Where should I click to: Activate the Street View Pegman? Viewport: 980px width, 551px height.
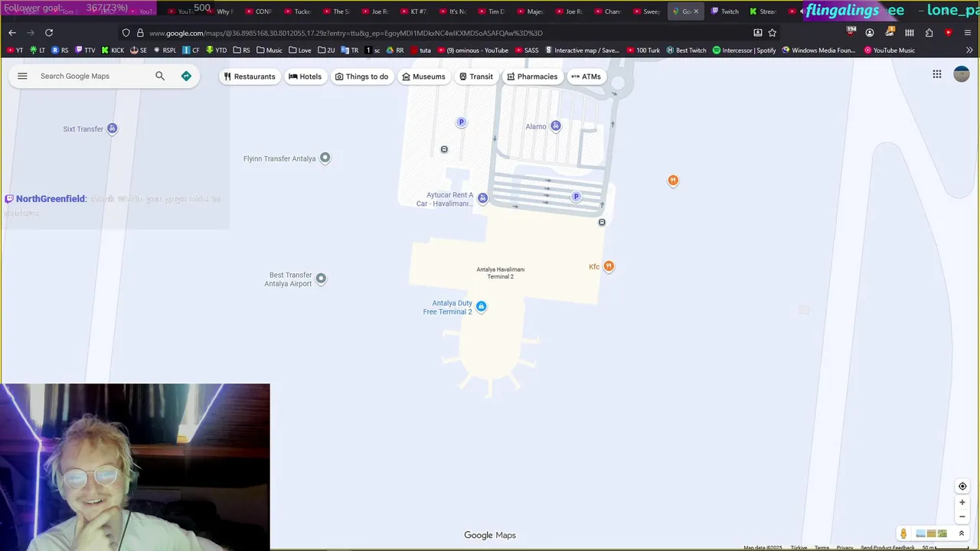pos(903,533)
